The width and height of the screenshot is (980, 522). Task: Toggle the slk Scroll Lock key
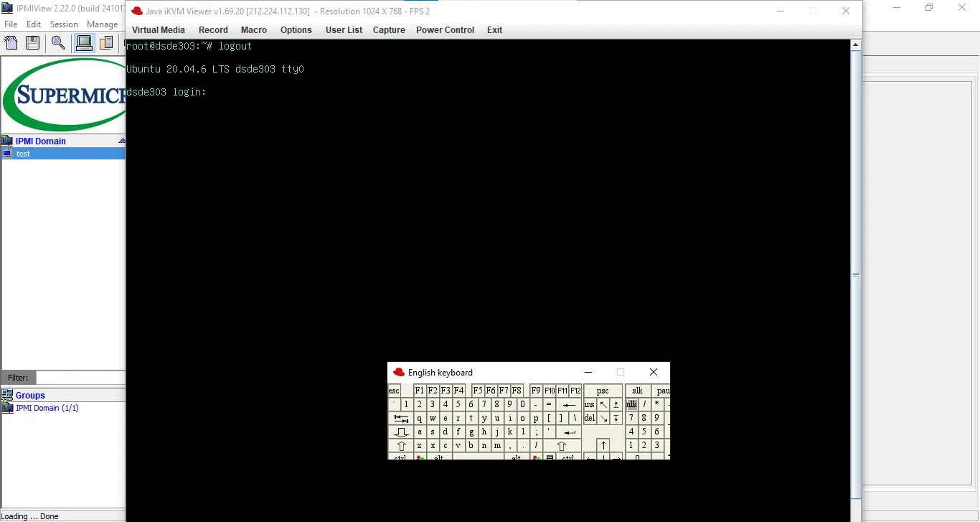(x=637, y=391)
